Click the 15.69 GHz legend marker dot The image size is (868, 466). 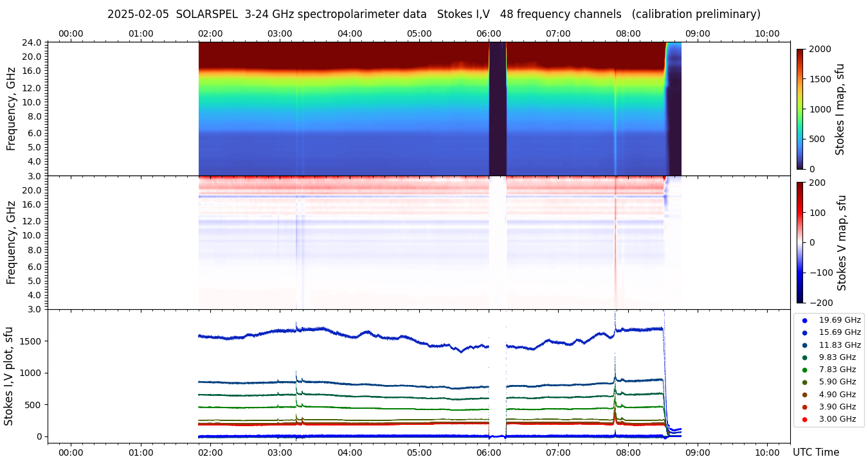pyautogui.click(x=804, y=332)
